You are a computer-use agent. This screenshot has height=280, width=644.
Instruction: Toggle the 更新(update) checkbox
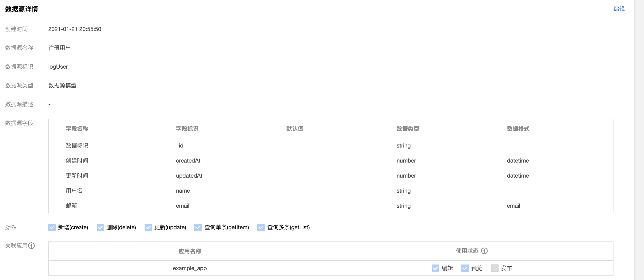click(148, 227)
